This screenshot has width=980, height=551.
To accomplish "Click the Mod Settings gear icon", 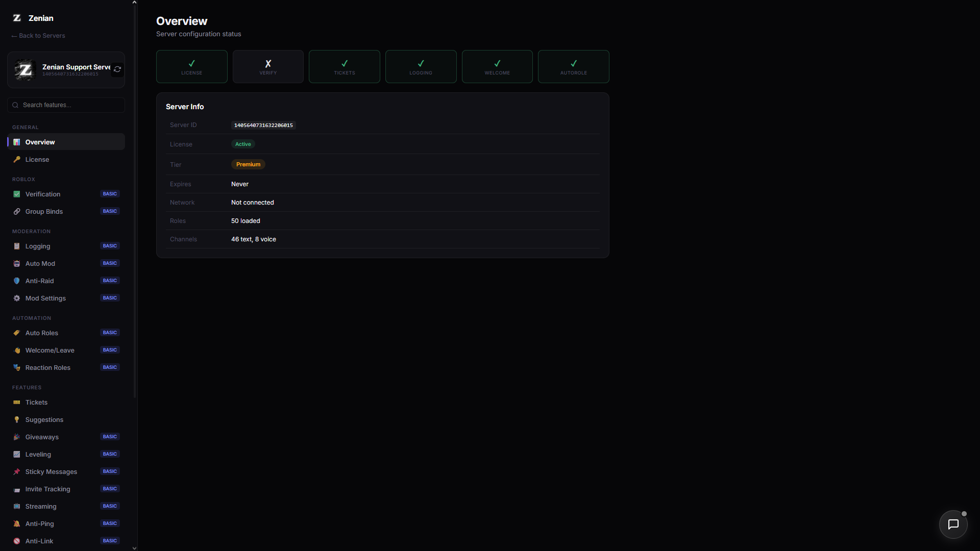I will click(x=17, y=298).
